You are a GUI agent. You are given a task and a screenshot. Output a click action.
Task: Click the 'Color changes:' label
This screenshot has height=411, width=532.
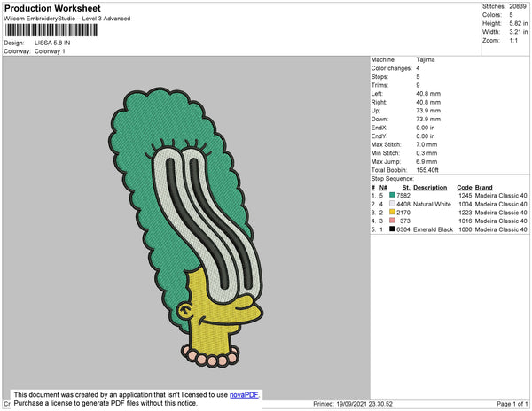(391, 68)
